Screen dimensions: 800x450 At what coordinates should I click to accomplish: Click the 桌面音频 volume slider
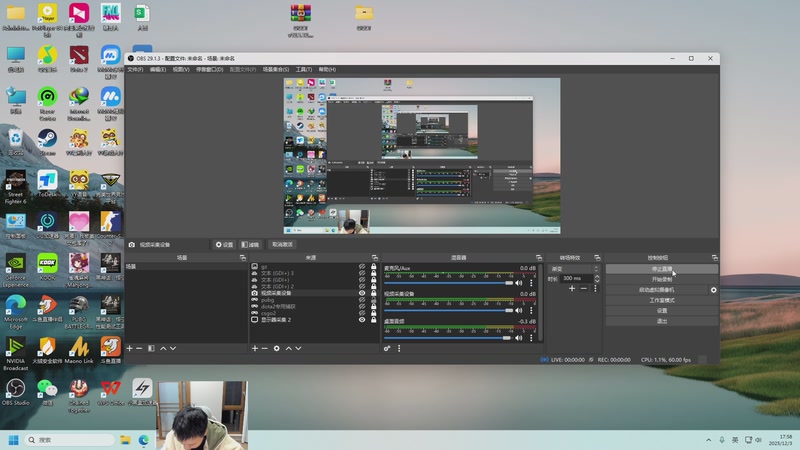coord(448,338)
